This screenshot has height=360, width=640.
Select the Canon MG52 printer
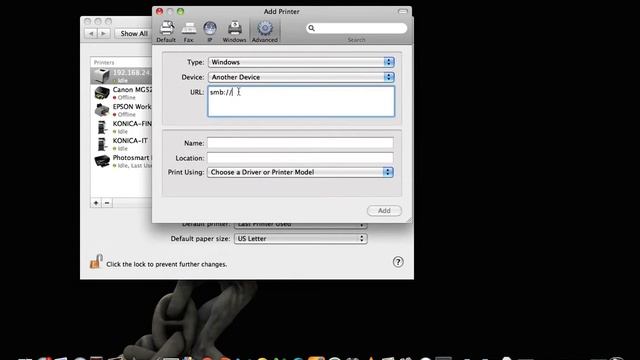[121, 93]
